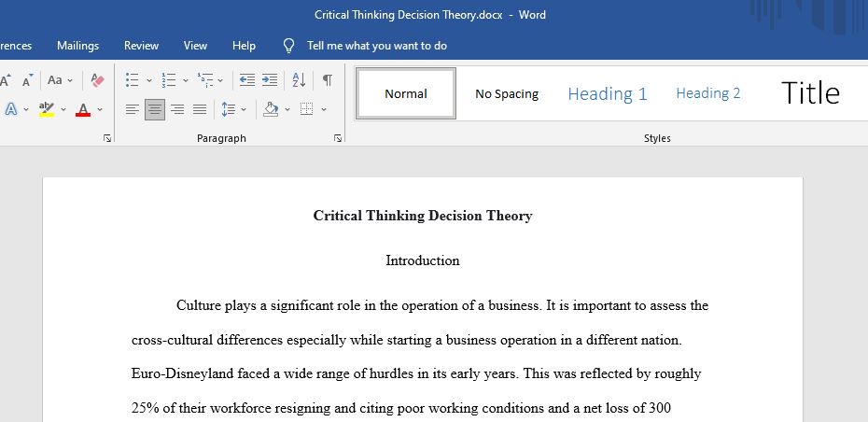Click the Tell me what you want to do box
This screenshot has height=422, width=868.
click(377, 46)
